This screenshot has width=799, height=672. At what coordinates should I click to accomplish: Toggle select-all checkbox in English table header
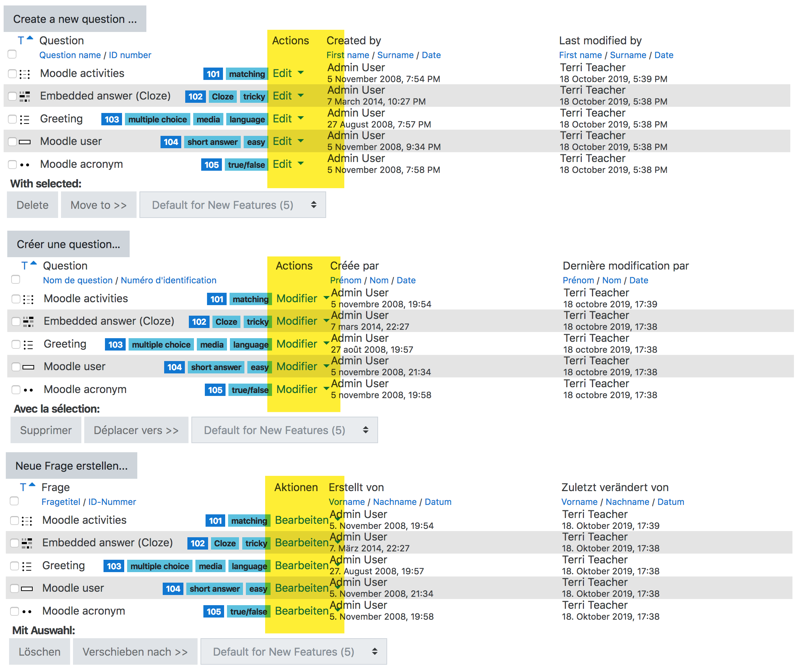(12, 54)
